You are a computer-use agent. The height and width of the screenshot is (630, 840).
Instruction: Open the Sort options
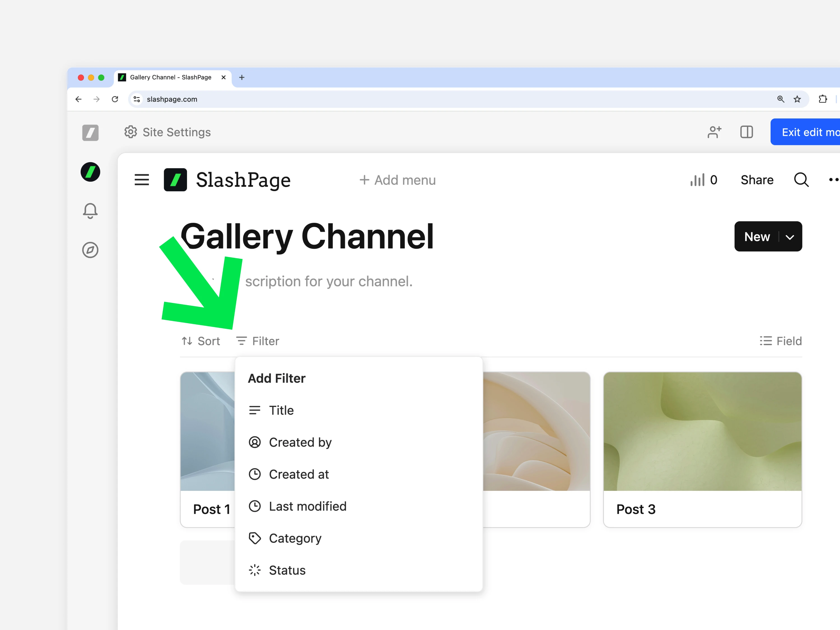pos(201,341)
